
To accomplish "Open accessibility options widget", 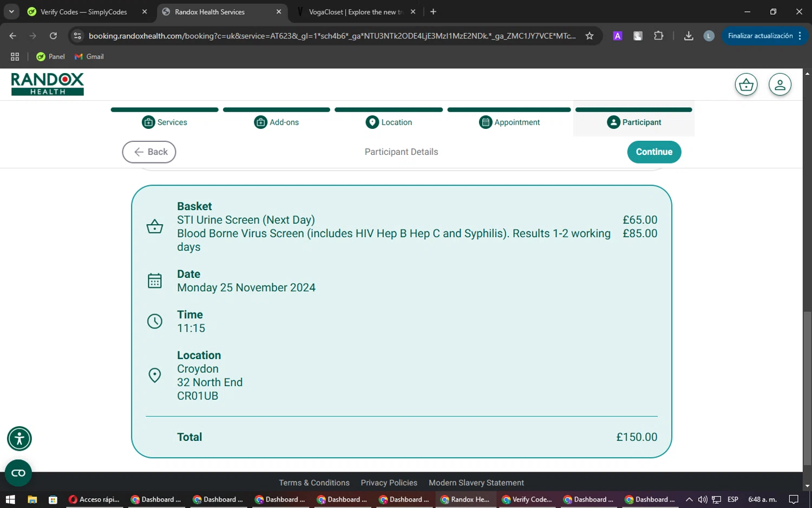I will pyautogui.click(x=19, y=439).
